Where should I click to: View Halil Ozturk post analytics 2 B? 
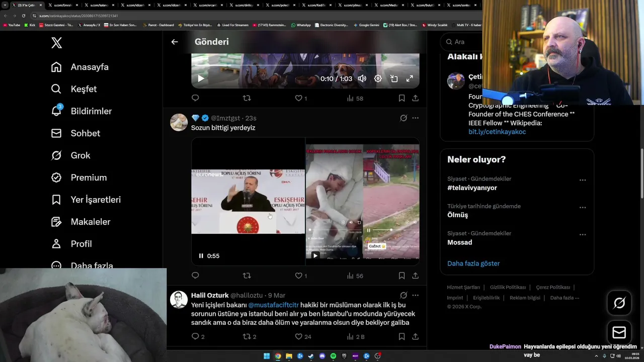(355, 336)
